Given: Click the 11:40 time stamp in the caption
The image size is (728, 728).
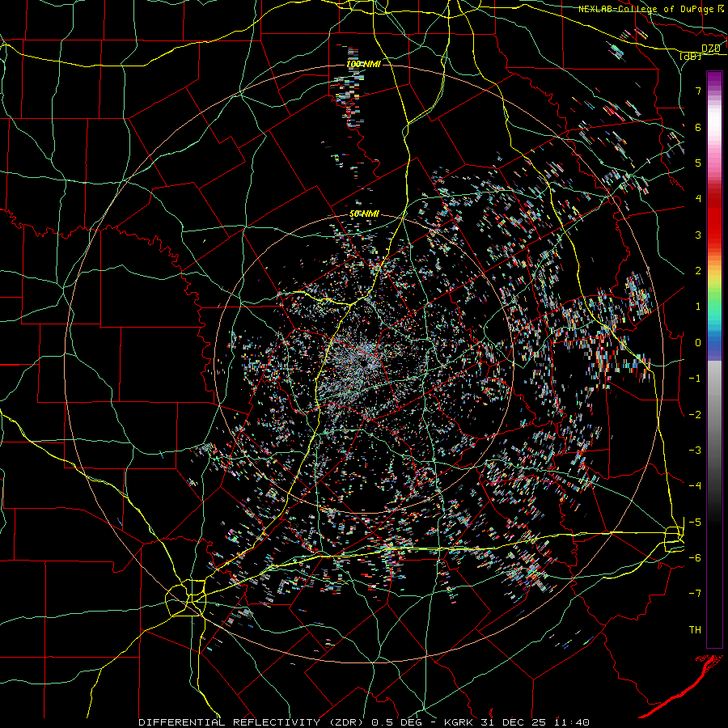Looking at the screenshot, I should pos(572,722).
